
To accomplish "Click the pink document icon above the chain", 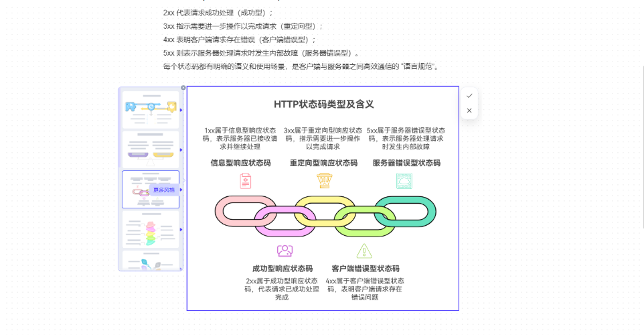I will (246, 181).
